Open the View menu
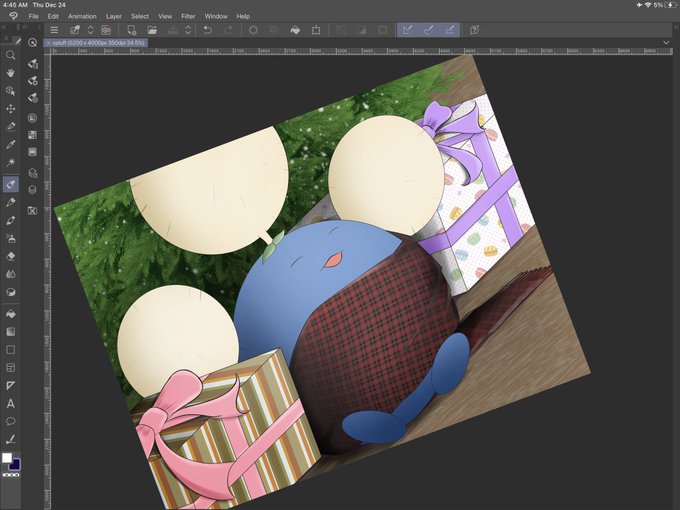The image size is (680, 510). tap(165, 16)
